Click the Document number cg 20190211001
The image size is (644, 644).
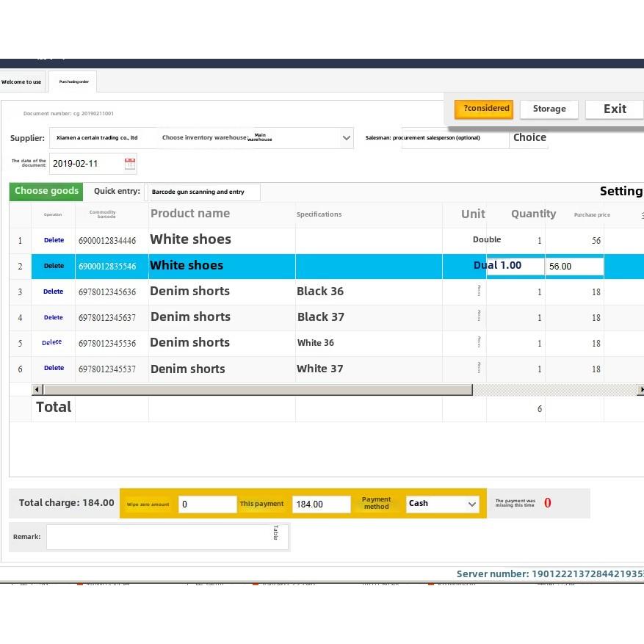point(68,113)
